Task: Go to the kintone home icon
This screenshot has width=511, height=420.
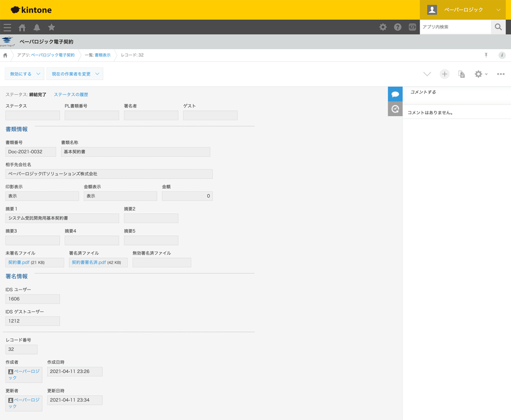Action: coord(22,27)
